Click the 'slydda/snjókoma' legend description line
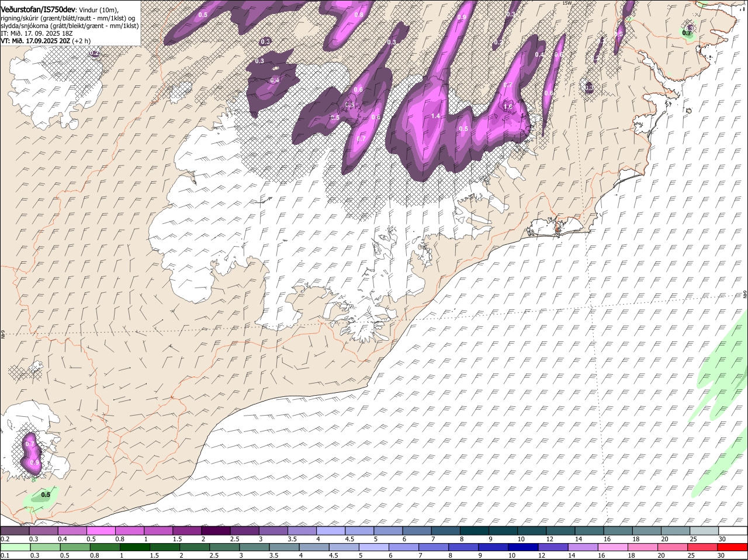The height and width of the screenshot is (560, 748). tap(70, 26)
